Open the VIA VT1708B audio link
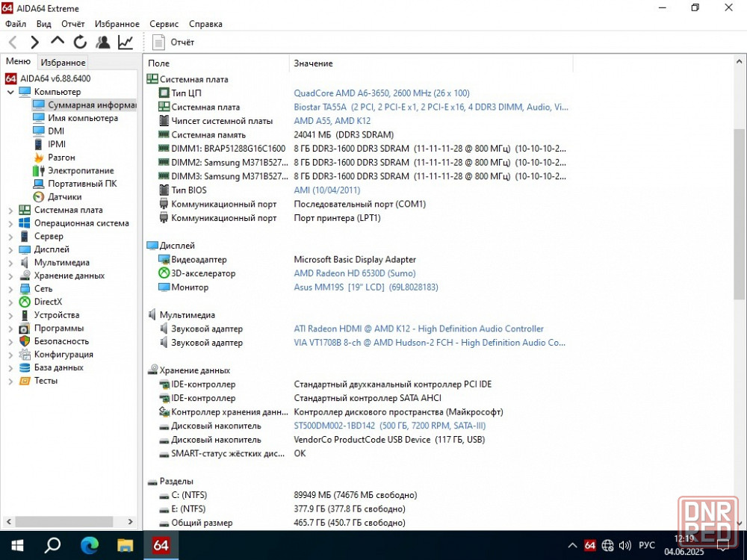 tap(430, 343)
